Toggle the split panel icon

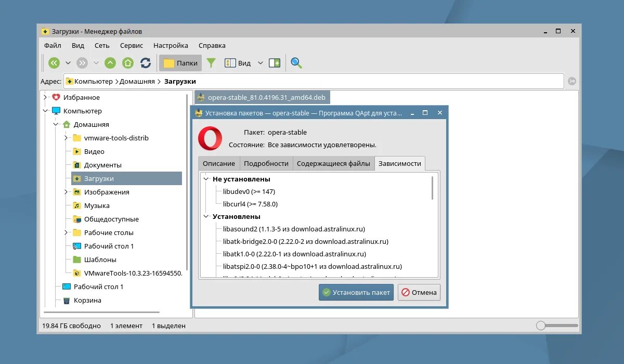(x=275, y=63)
